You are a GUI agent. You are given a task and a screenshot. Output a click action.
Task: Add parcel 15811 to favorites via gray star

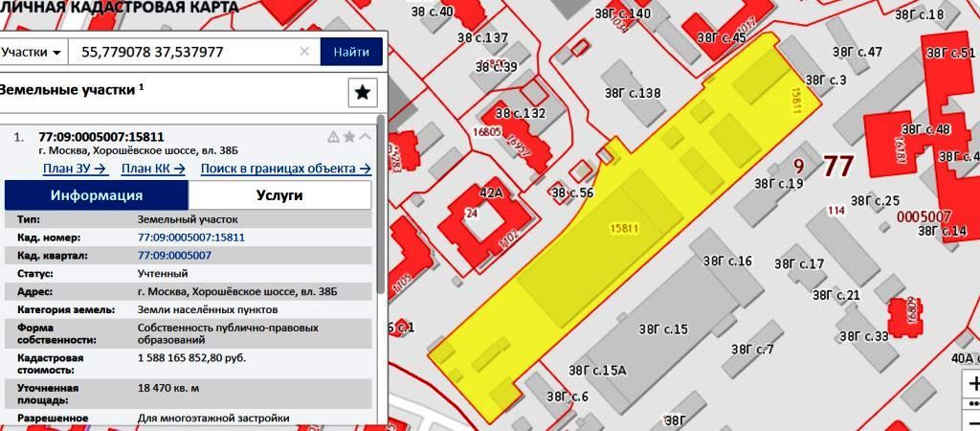pos(349,137)
